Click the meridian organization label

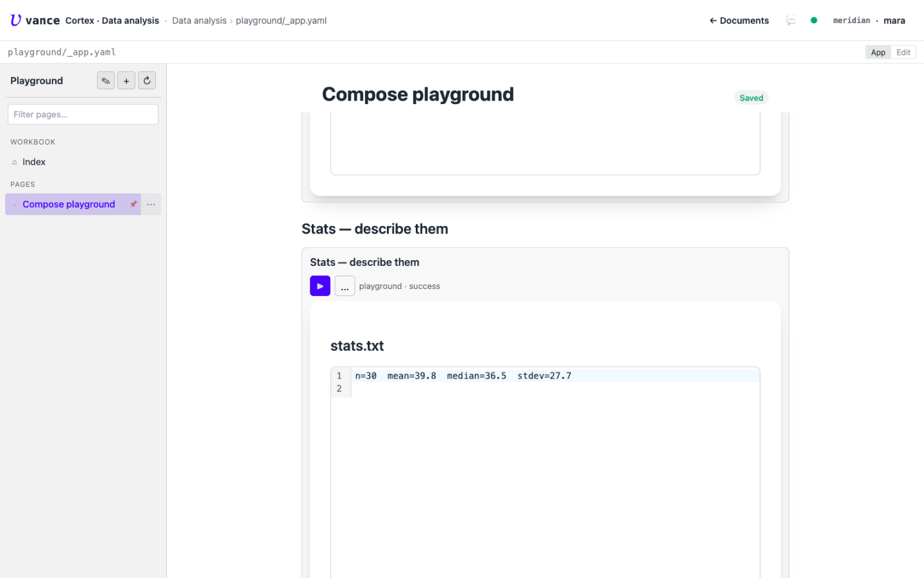click(x=851, y=20)
